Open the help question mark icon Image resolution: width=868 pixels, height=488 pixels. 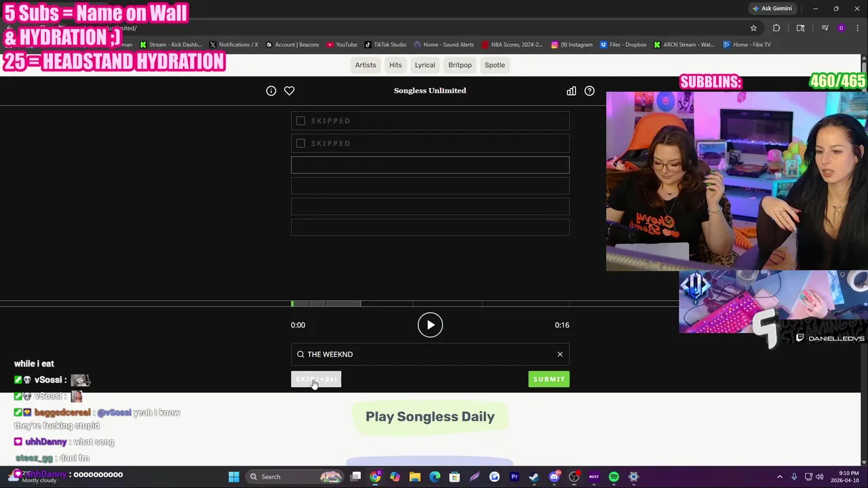pos(589,91)
